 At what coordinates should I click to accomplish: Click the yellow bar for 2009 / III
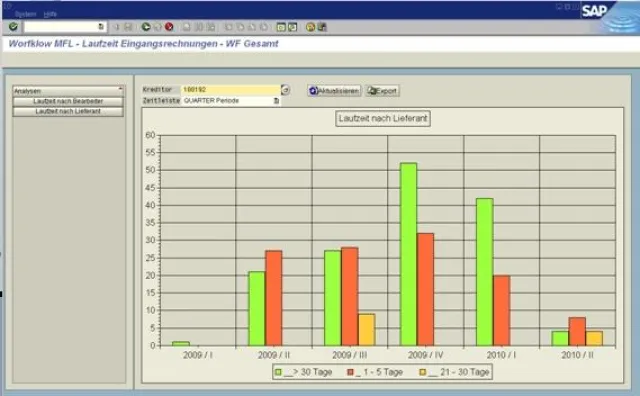click(x=367, y=330)
